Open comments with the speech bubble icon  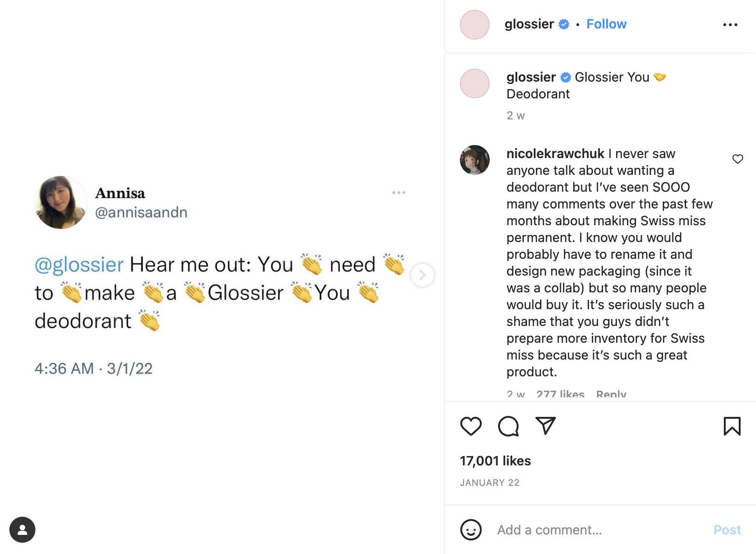click(508, 426)
